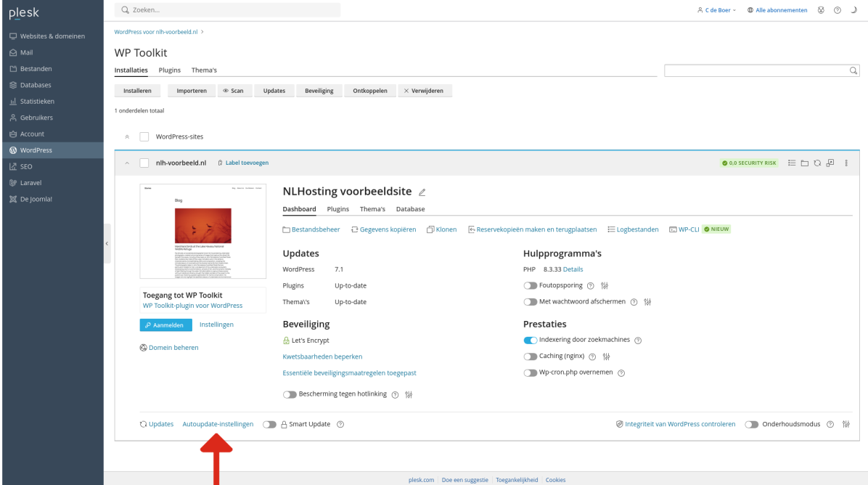The height and width of the screenshot is (485, 868).
Task: Click the Verwijderen button
Action: (x=425, y=91)
